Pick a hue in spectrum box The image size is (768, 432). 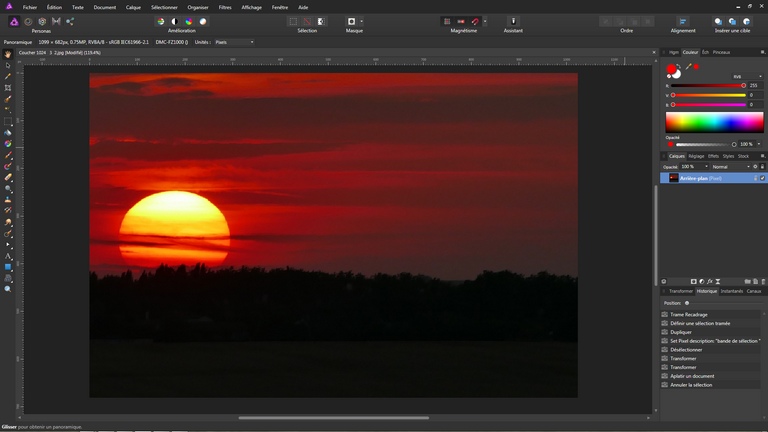coord(714,122)
